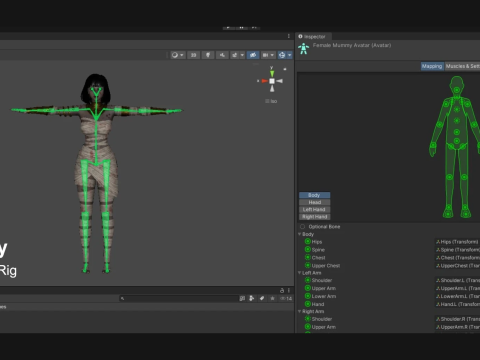
Task: Toggle 2D view mode in Scene toolbar
Action: point(193,55)
